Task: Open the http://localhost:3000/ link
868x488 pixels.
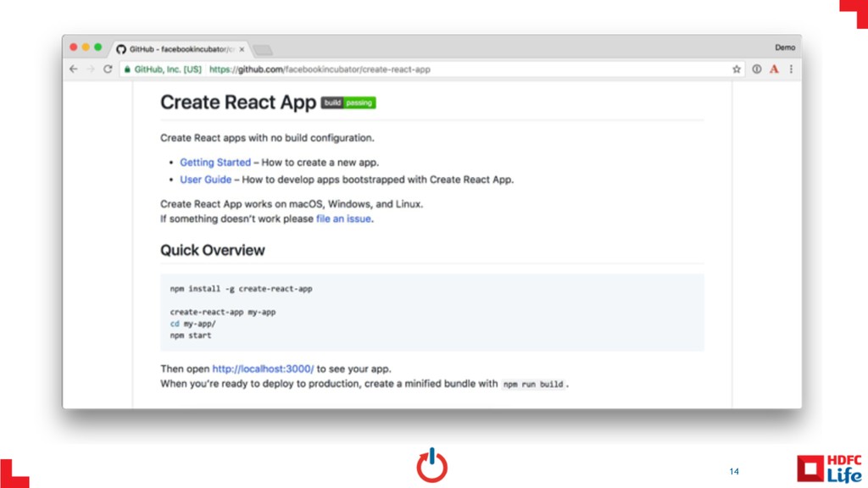Action: [x=263, y=369]
